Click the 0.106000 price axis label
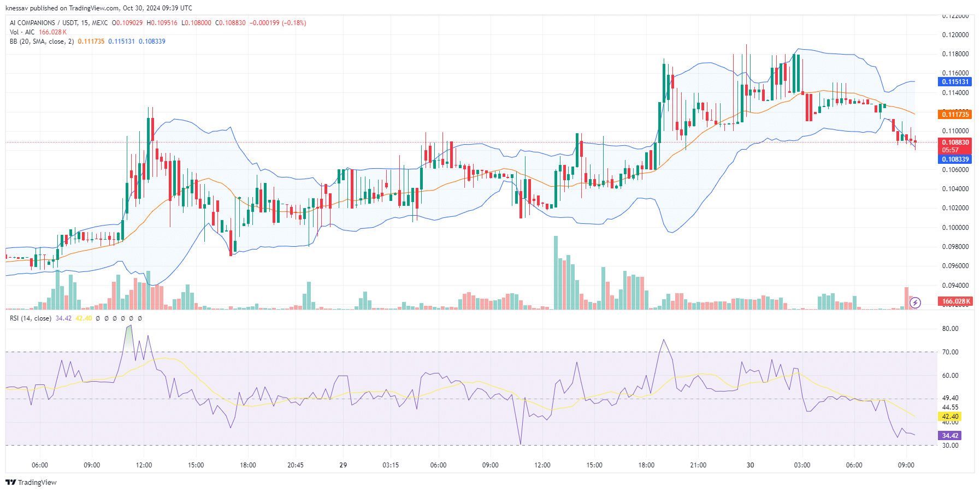 click(x=955, y=170)
